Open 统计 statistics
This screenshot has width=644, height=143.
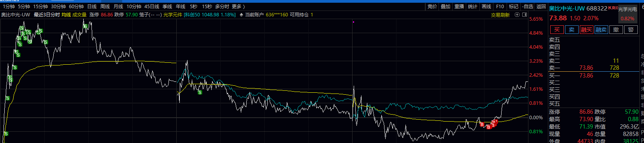[472, 7]
